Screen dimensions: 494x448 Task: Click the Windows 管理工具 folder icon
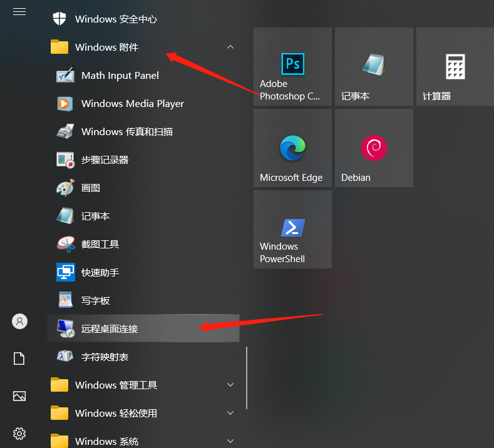pyautogui.click(x=59, y=384)
